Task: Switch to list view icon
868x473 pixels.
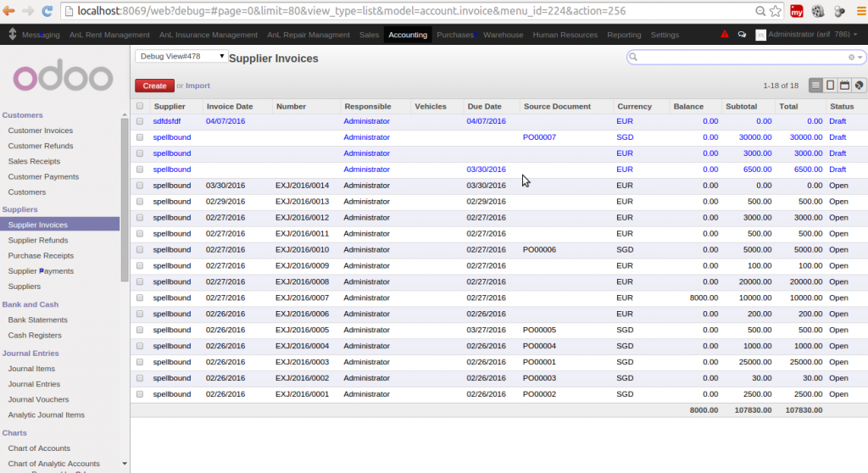Action: pyautogui.click(x=815, y=86)
